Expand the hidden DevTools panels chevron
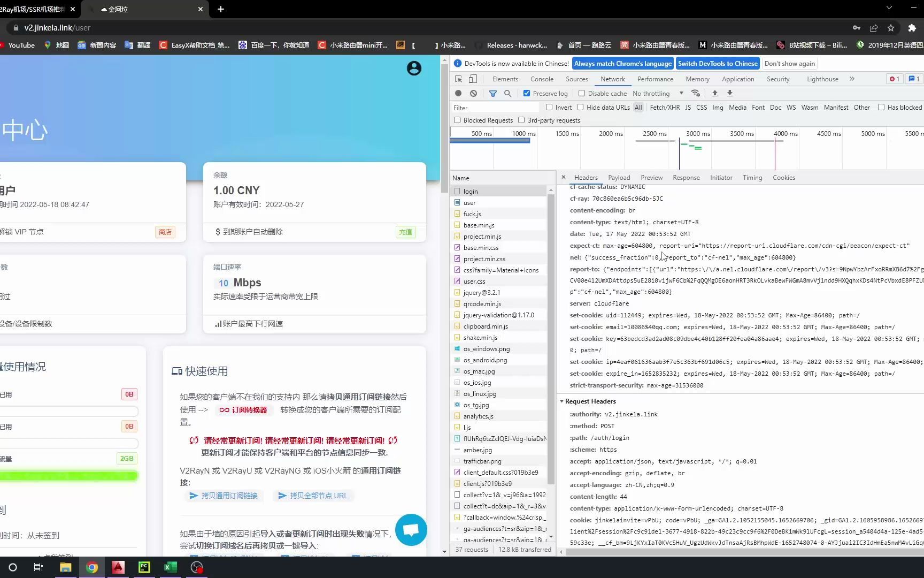The image size is (924, 578). (x=851, y=79)
